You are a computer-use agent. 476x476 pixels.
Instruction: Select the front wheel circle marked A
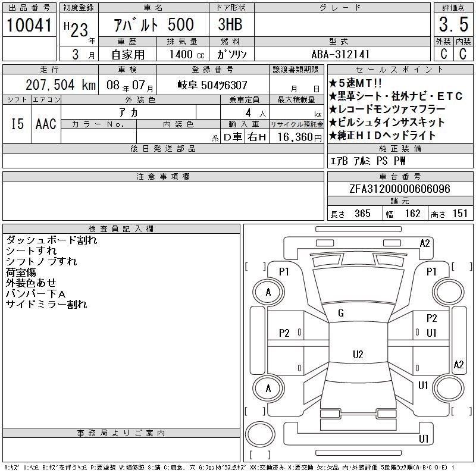point(268,292)
